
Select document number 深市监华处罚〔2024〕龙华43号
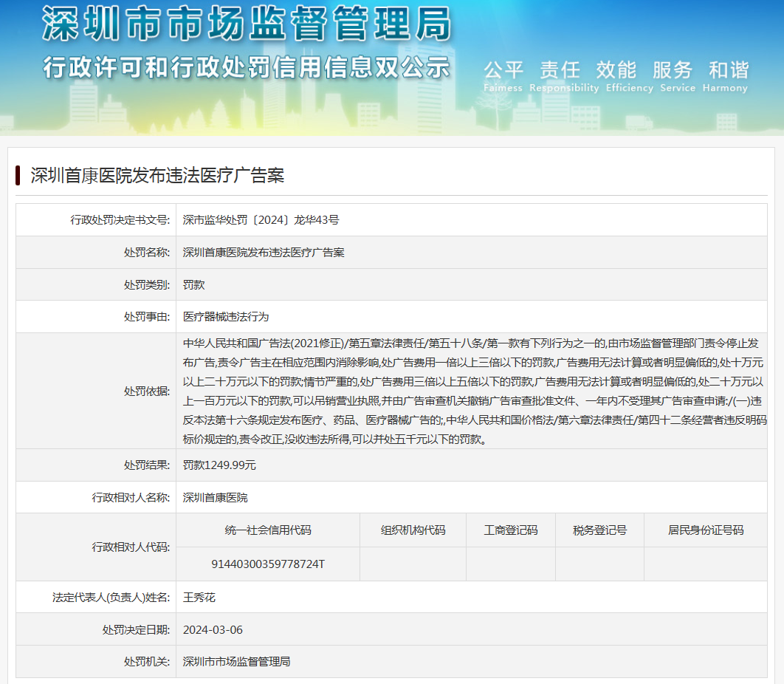coord(261,220)
